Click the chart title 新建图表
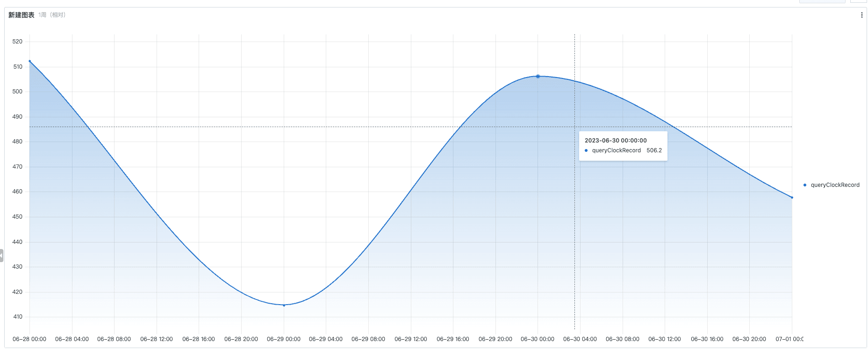 click(22, 15)
